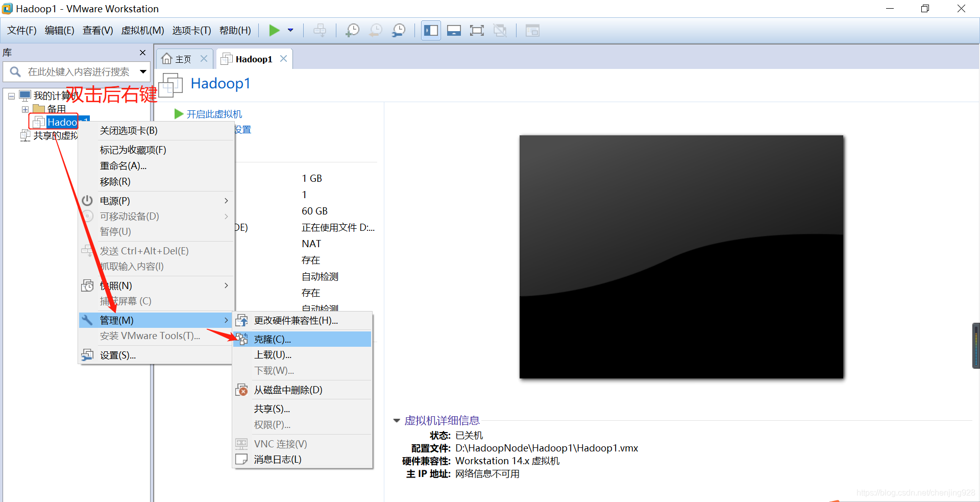980x502 pixels.
Task: Collapse the 虚拟机详细信息 section
Action: pyautogui.click(x=397, y=421)
